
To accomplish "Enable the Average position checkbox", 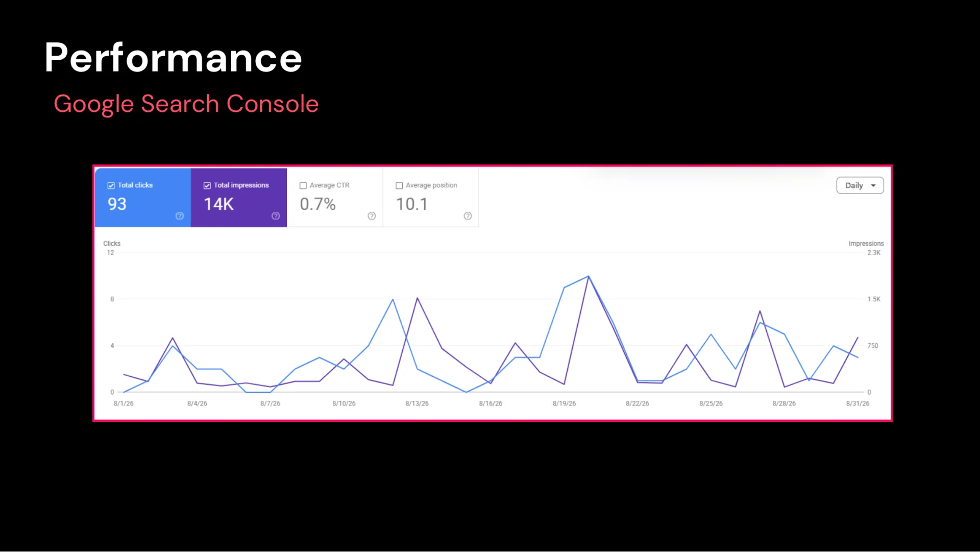I will 399,185.
